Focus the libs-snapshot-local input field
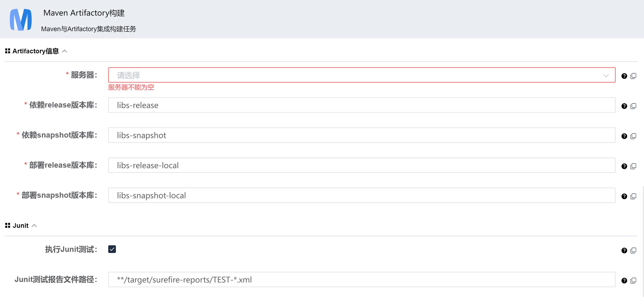 click(x=361, y=196)
